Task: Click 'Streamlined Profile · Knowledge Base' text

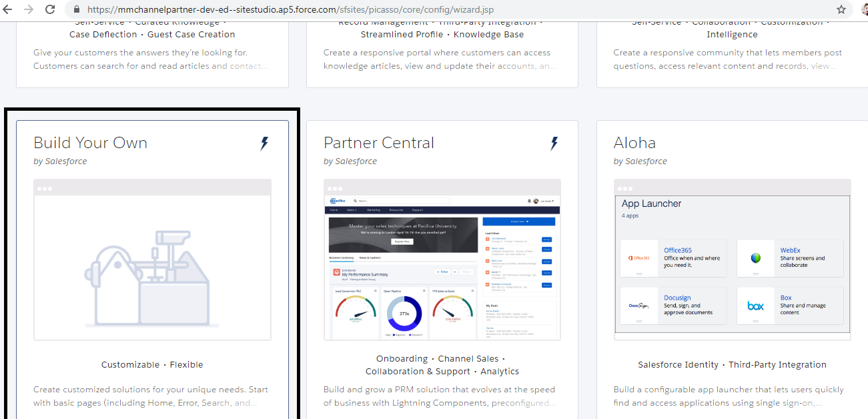Action: tap(442, 35)
